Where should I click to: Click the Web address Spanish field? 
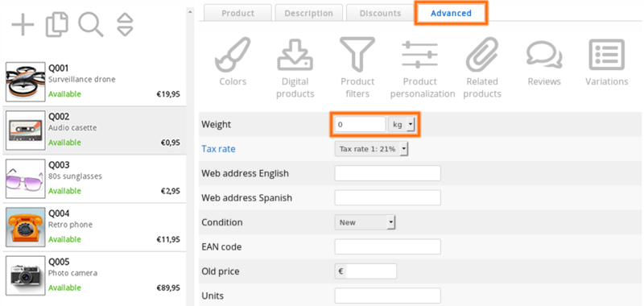[x=388, y=197]
